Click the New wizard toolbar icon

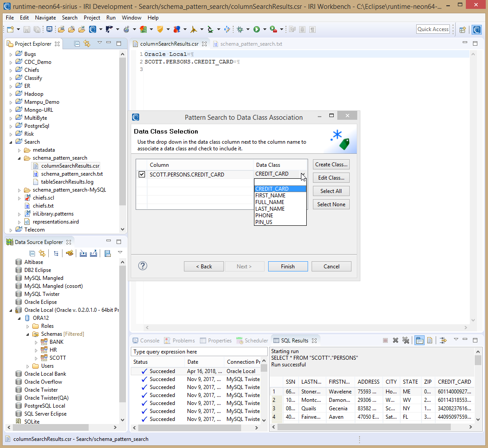coord(10,29)
